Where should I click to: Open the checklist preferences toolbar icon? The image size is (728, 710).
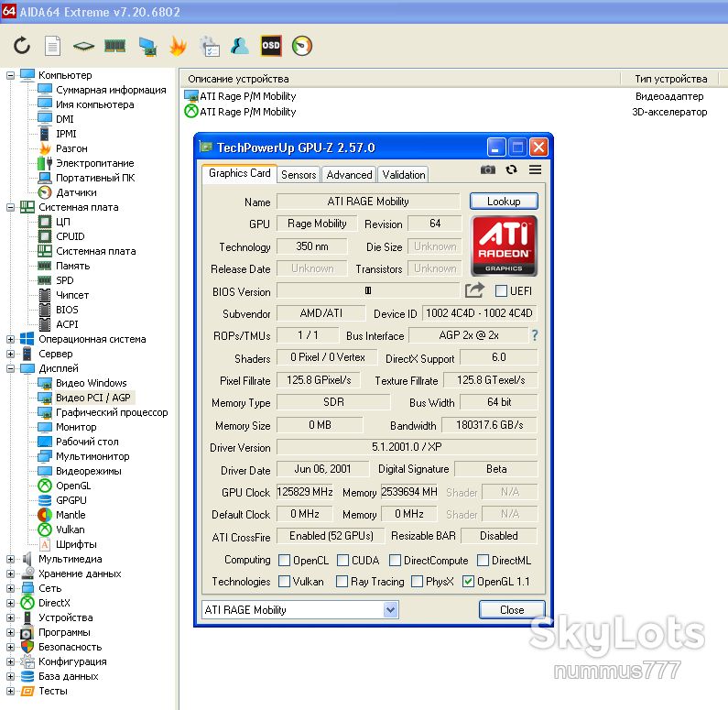[210, 46]
